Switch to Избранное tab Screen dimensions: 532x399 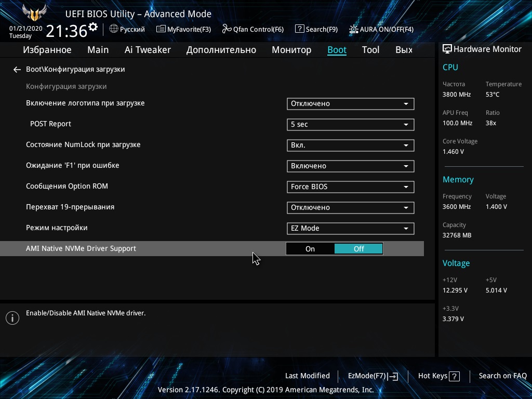47,50
